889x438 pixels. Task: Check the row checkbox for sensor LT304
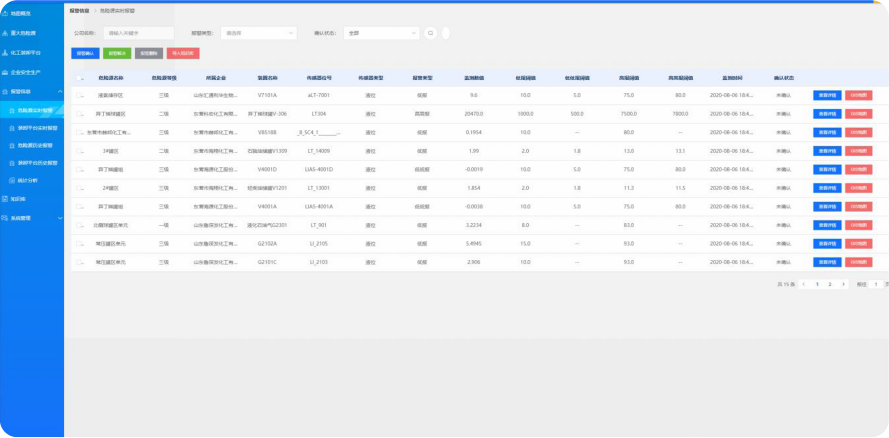tap(79, 114)
